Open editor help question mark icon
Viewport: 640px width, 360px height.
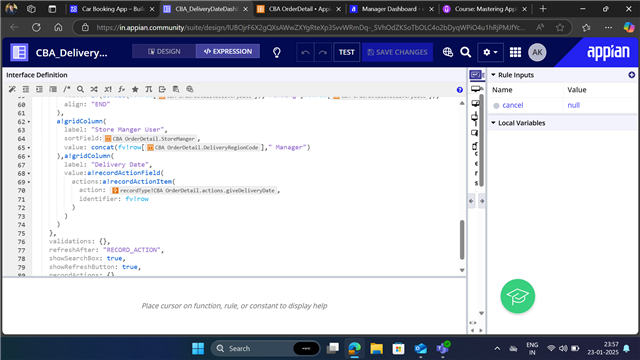(x=460, y=90)
